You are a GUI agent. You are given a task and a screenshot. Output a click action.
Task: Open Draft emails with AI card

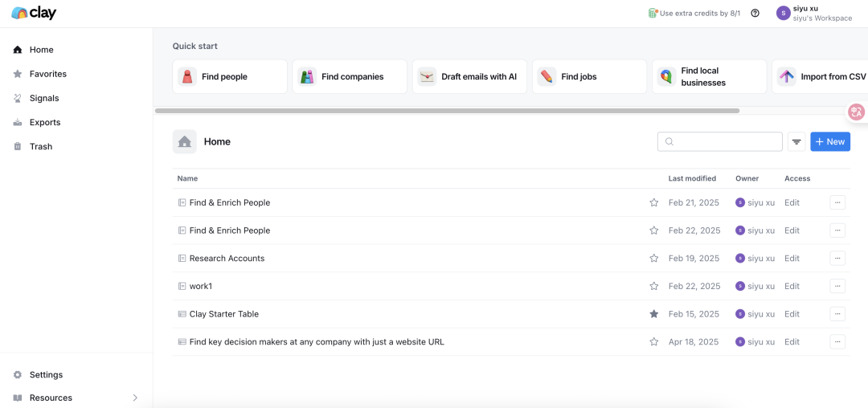pos(469,77)
